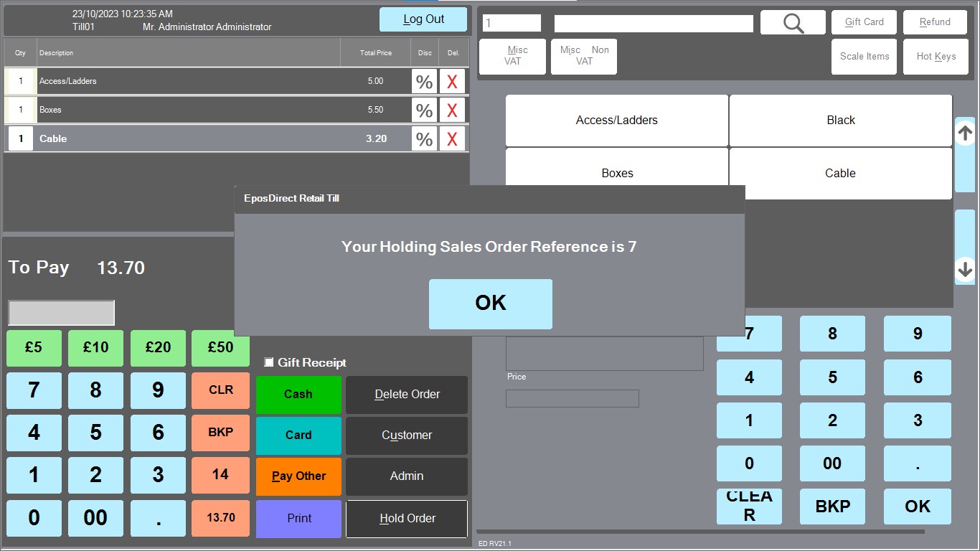Tender payment with Cash
Screen dimensions: 980x551
(x=298, y=394)
